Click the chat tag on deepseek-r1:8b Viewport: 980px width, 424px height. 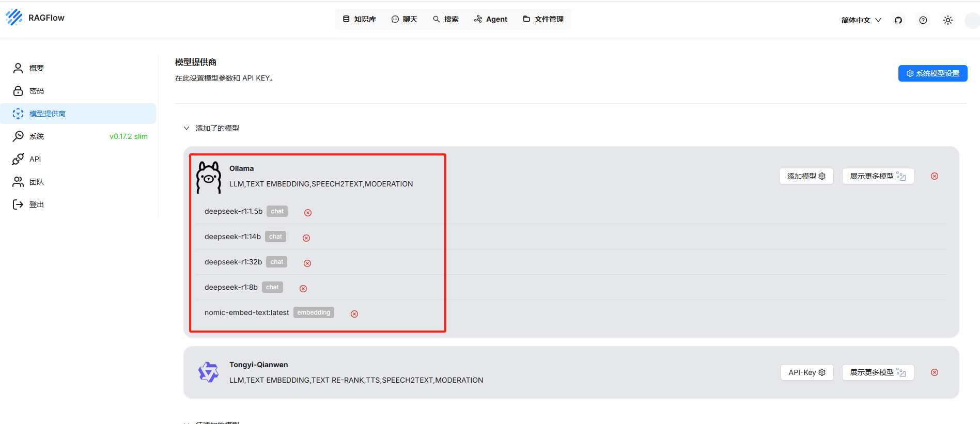272,287
